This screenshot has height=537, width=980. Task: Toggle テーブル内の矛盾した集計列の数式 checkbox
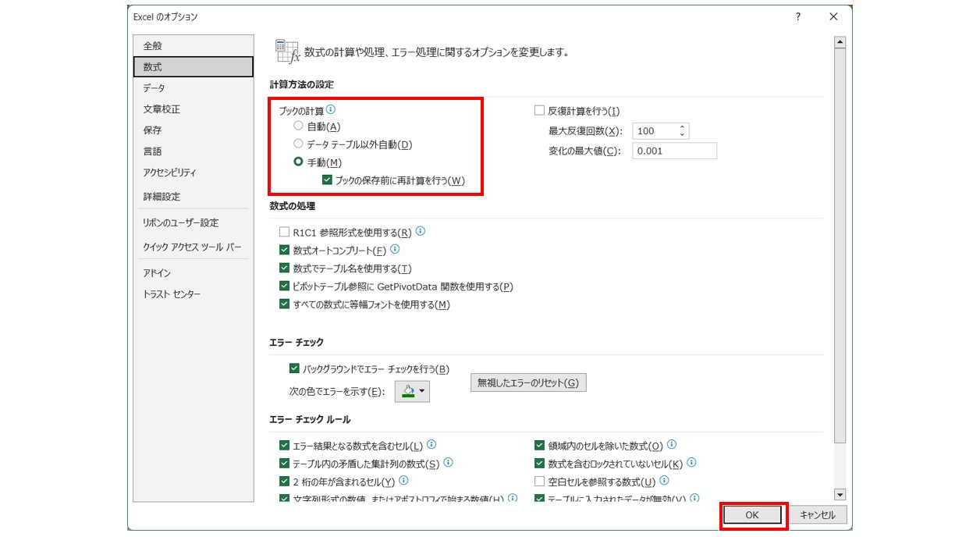coord(284,464)
